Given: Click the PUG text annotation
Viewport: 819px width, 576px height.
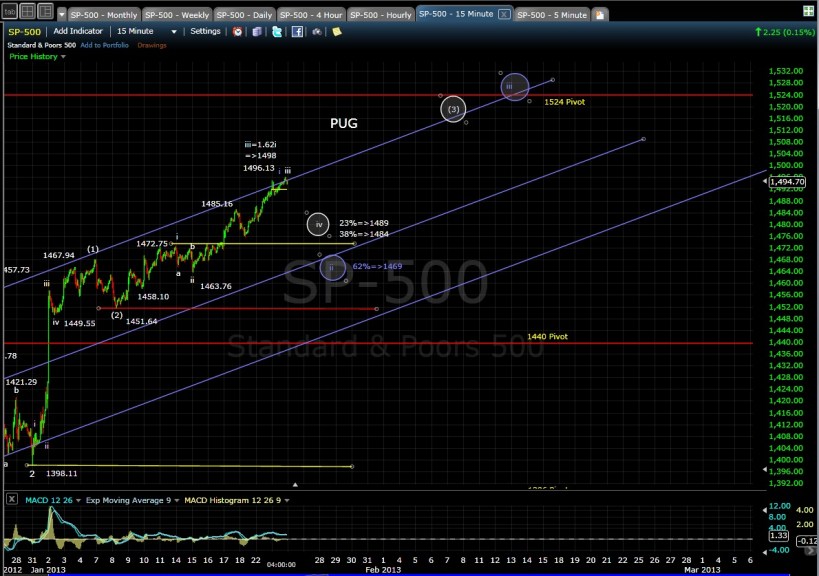Looking at the screenshot, I should pyautogui.click(x=344, y=123).
